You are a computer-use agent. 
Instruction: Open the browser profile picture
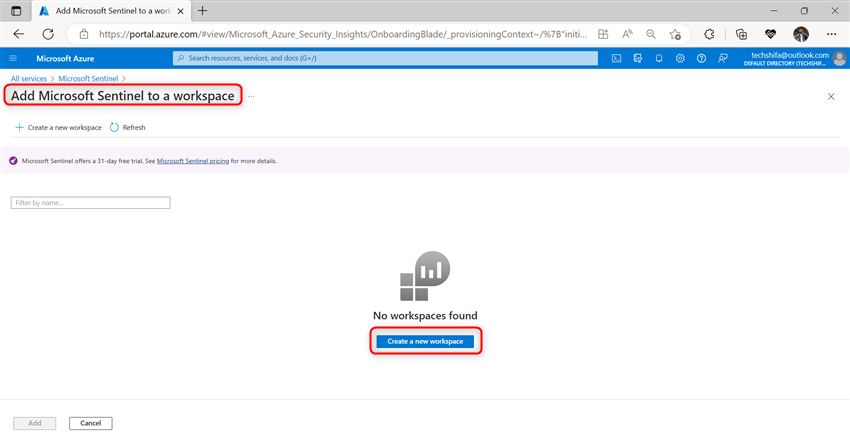pyautogui.click(x=801, y=34)
